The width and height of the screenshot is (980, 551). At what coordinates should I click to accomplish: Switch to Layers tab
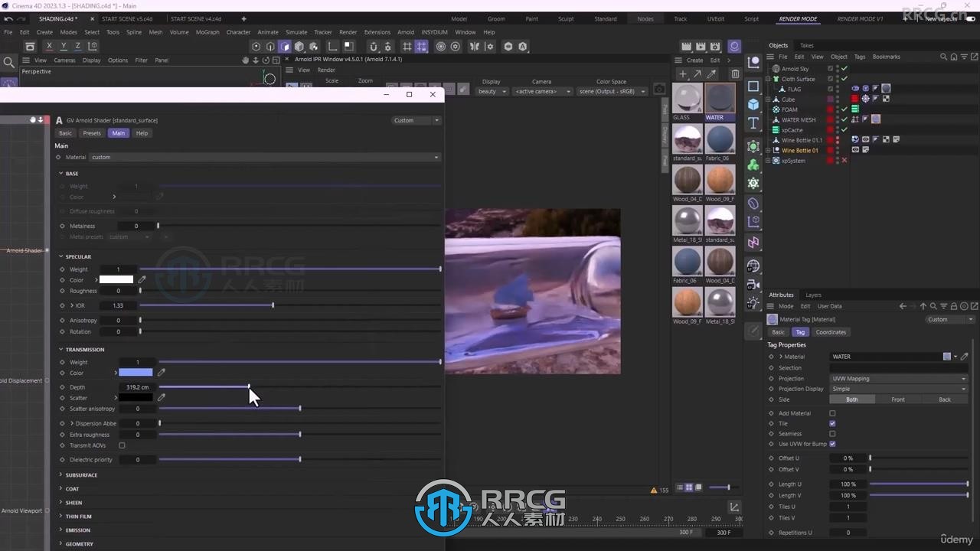(x=813, y=295)
